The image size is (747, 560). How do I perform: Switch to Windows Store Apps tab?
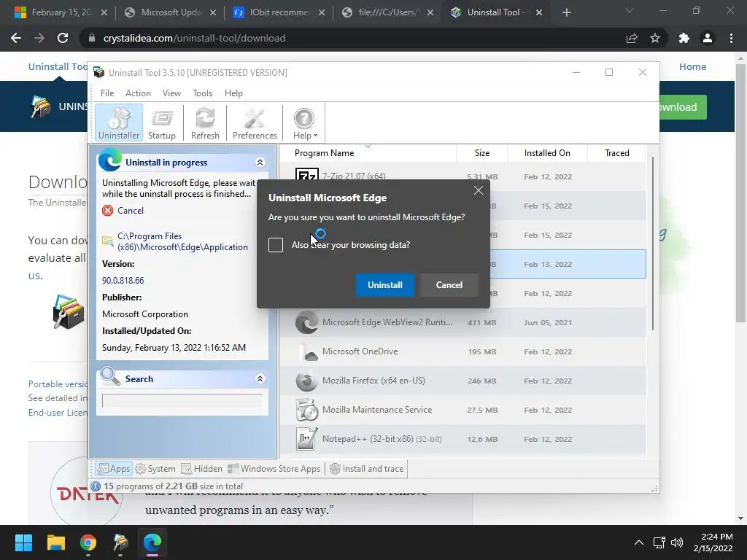[x=274, y=469]
